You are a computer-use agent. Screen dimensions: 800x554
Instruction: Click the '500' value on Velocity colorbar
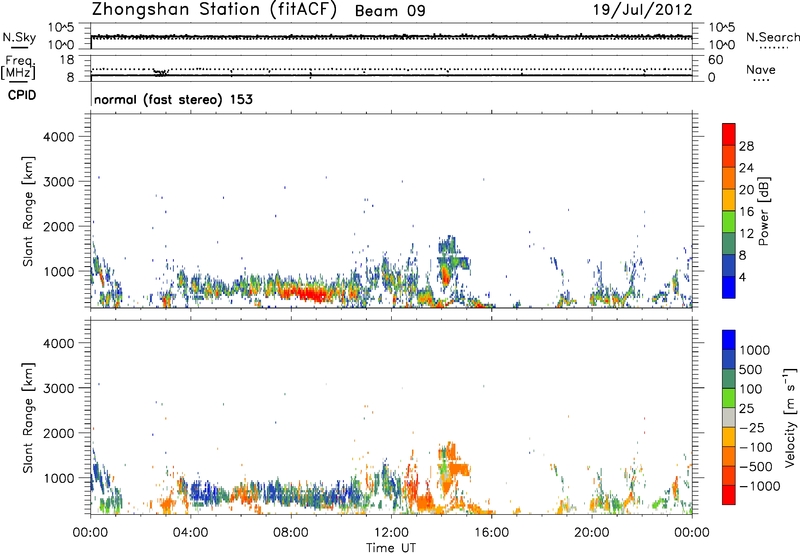(751, 369)
